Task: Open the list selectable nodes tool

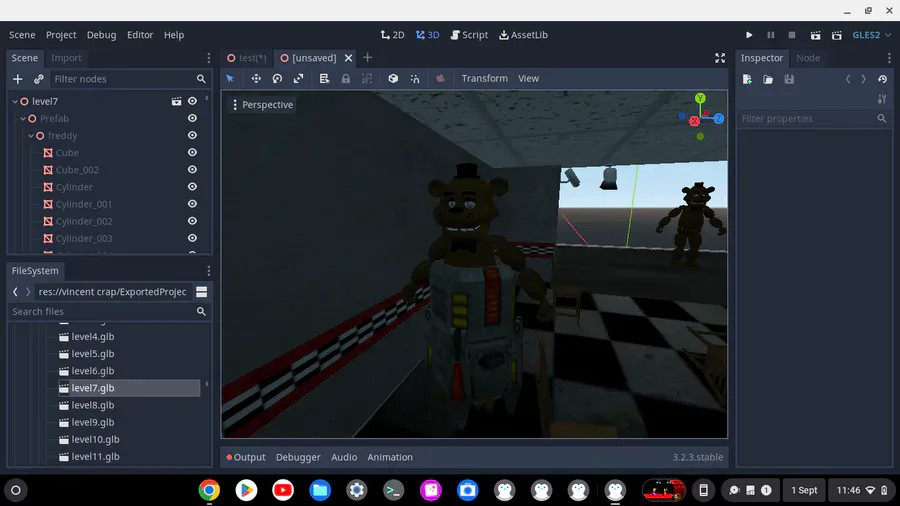Action: click(324, 79)
